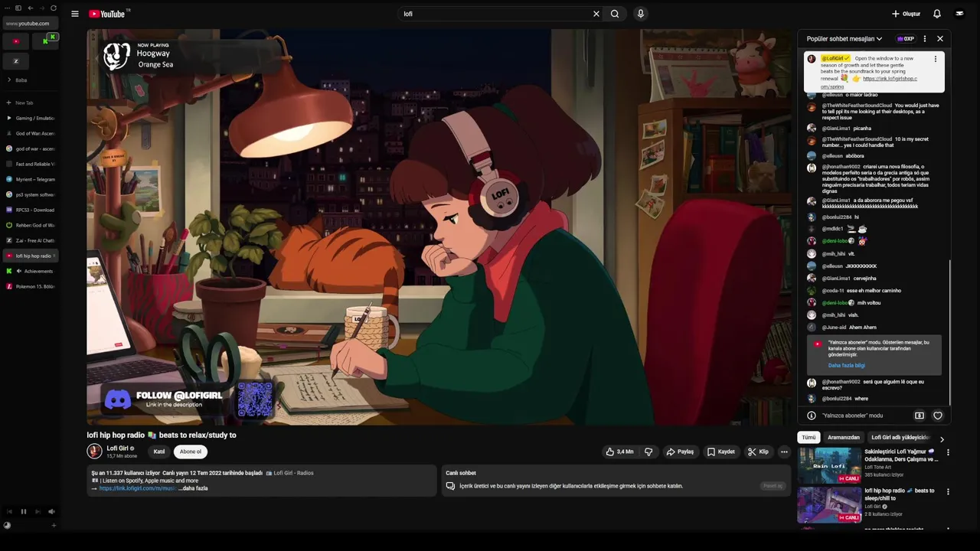Click the Panel aç button
The height and width of the screenshot is (551, 980).
[x=773, y=486]
